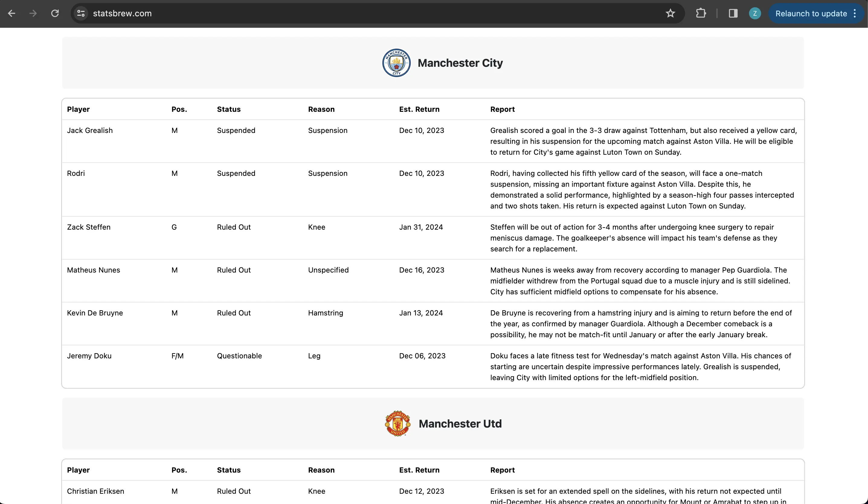Open the Extensions puzzle icon
The height and width of the screenshot is (504, 868).
[701, 13]
